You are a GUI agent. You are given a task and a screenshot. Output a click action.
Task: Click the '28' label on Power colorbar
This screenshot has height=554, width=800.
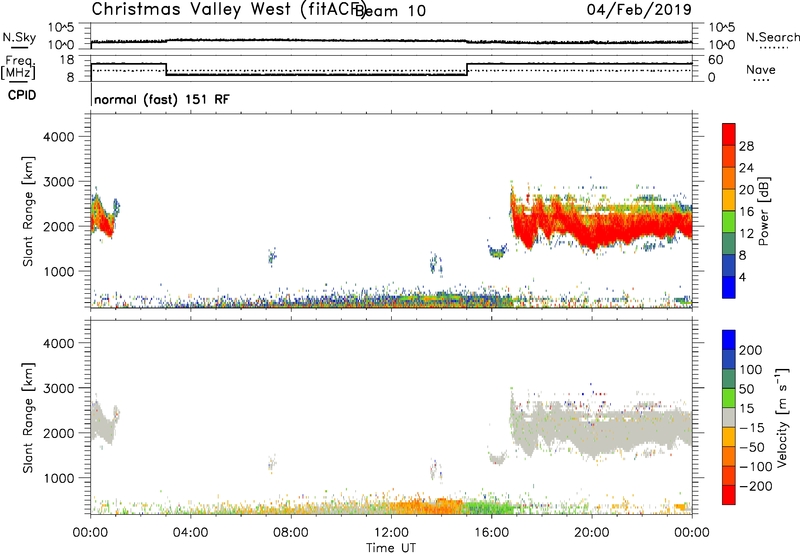[x=746, y=146]
